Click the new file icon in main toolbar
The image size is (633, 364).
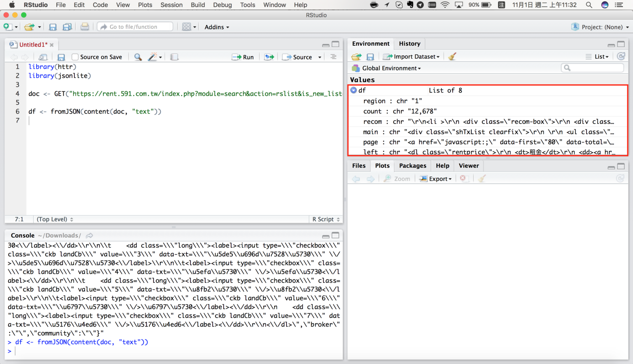pos(7,27)
